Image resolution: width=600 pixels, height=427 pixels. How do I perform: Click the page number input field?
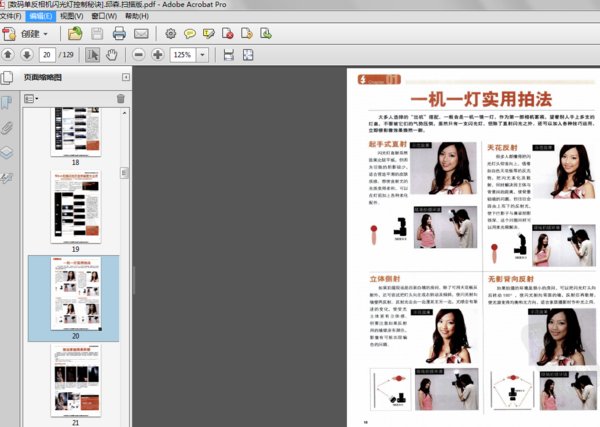pos(48,54)
